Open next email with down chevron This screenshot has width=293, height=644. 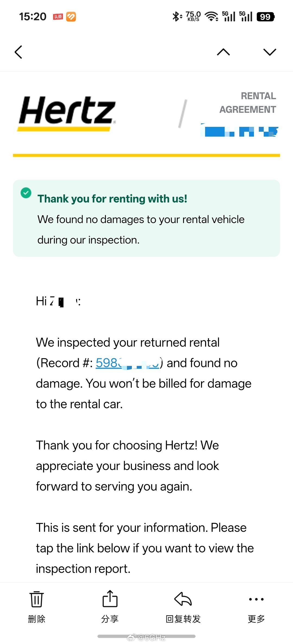[x=270, y=52]
